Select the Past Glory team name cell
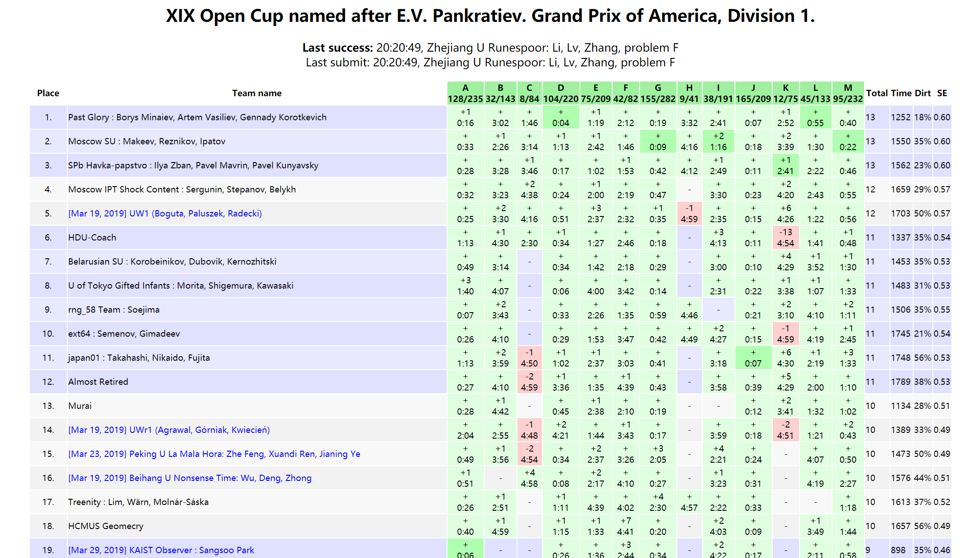This screenshot has height=558, width=980. click(197, 117)
